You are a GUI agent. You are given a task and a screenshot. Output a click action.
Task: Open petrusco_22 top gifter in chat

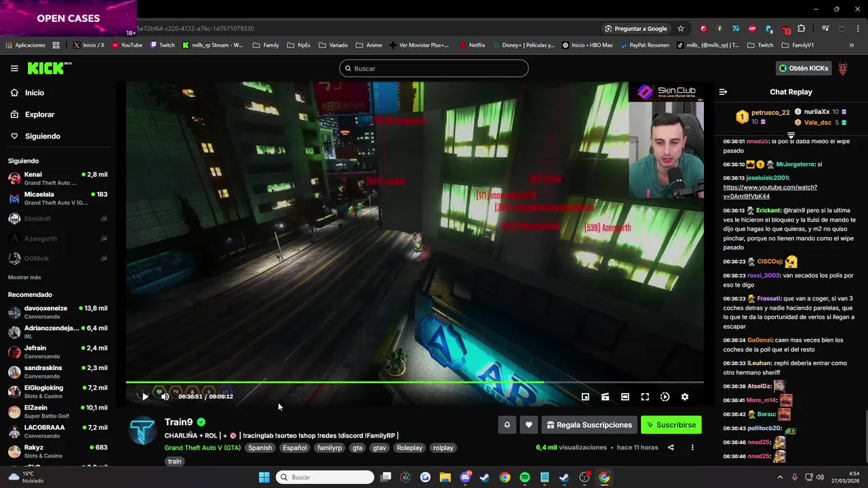pyautogui.click(x=763, y=117)
